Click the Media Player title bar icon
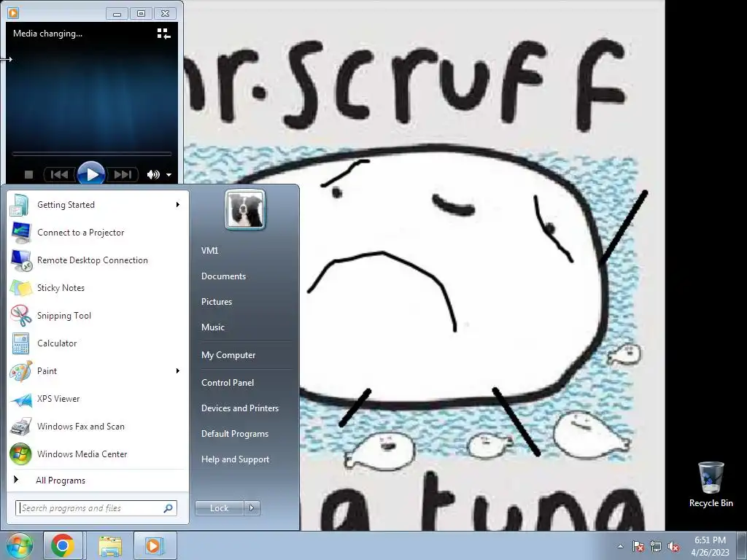Screen dimensions: 747x560 [x=13, y=13]
